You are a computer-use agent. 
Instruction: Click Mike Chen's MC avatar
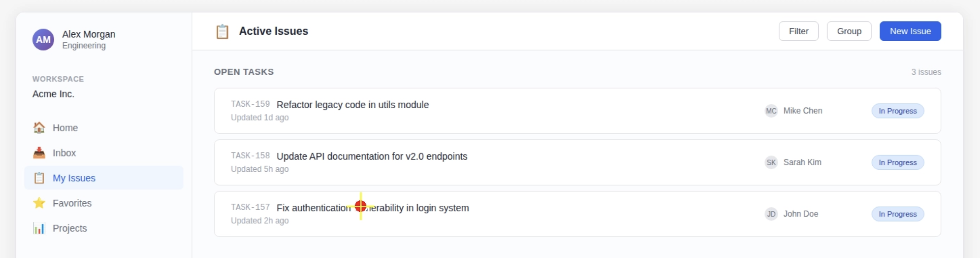point(771,111)
